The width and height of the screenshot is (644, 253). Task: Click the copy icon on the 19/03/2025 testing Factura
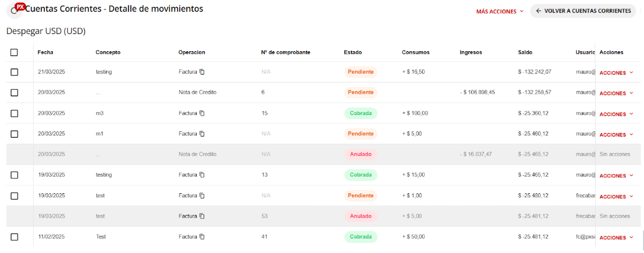(x=202, y=175)
